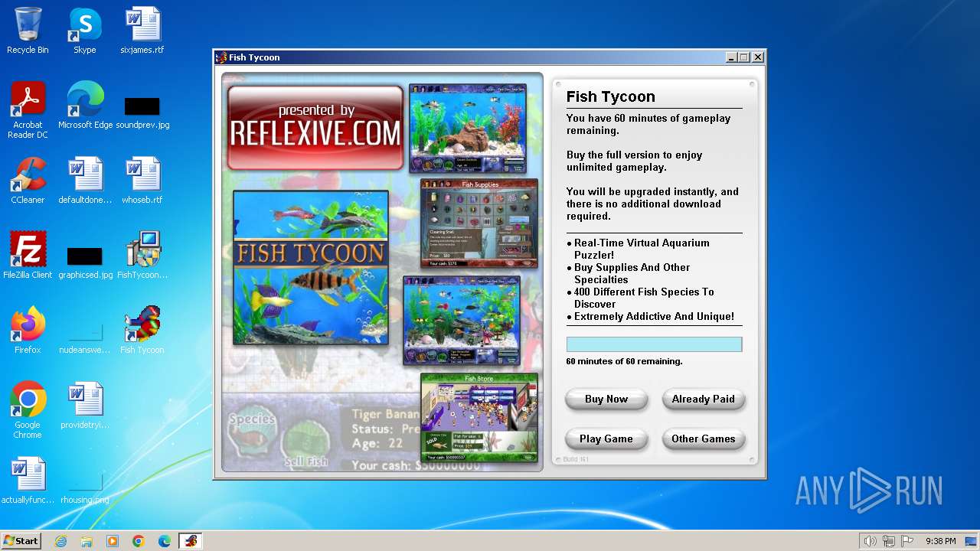
Task: Open whoseb.rtf document icon
Action: coord(142,181)
